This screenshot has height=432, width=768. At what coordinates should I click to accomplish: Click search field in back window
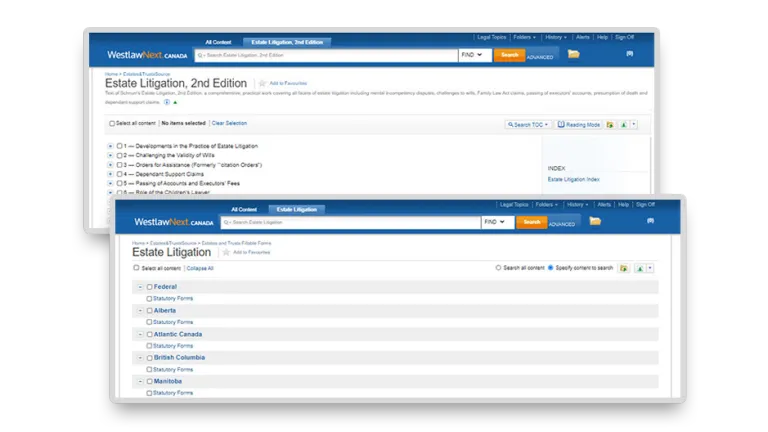click(x=326, y=55)
